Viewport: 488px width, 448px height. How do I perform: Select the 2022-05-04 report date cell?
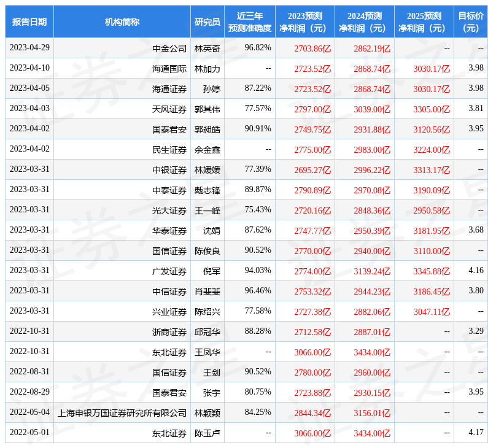point(29,412)
